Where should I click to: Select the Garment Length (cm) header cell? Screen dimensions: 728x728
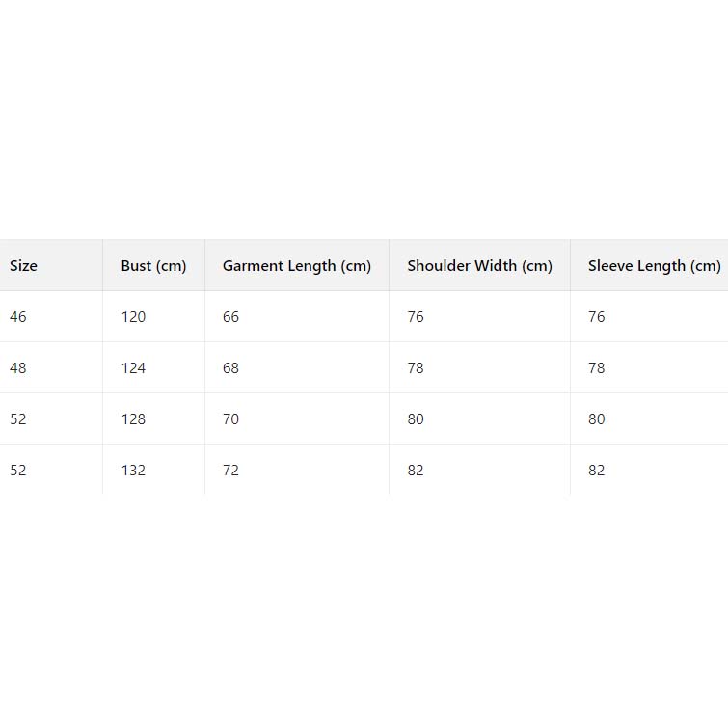point(296,266)
